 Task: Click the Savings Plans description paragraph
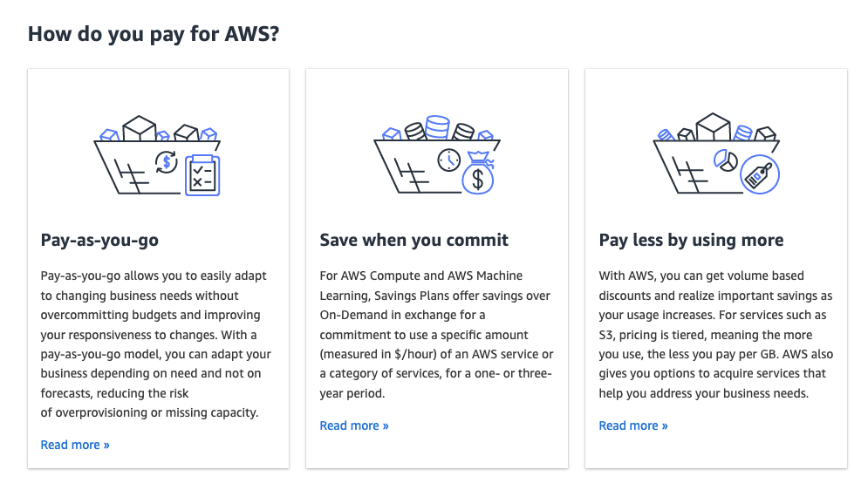click(x=437, y=334)
